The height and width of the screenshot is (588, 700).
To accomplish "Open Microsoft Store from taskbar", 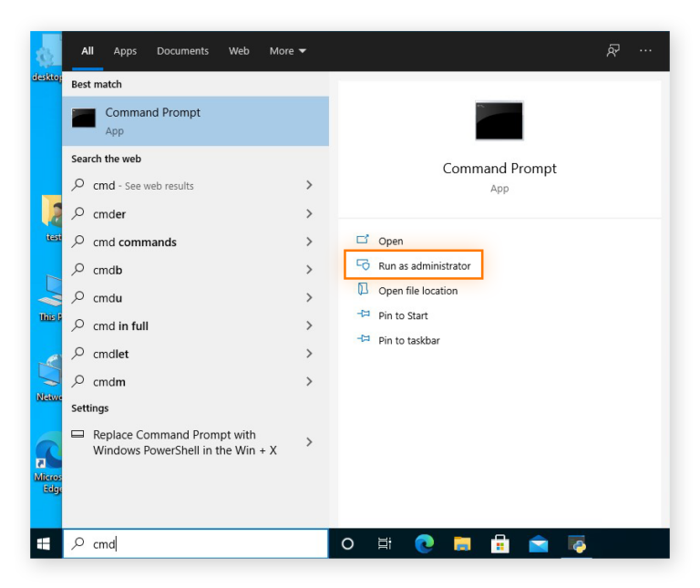I will click(500, 544).
